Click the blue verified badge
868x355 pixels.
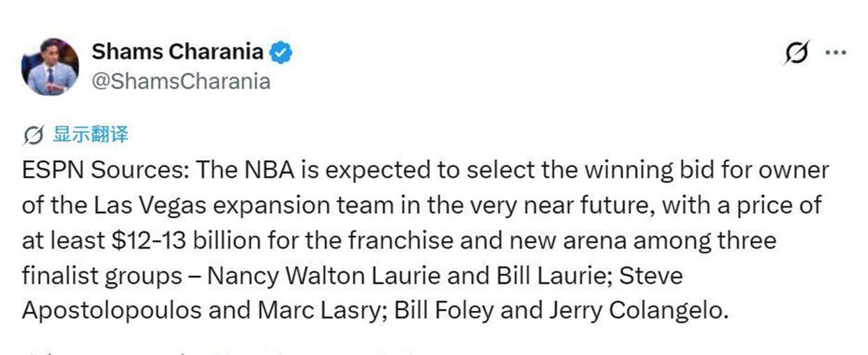pos(281,52)
